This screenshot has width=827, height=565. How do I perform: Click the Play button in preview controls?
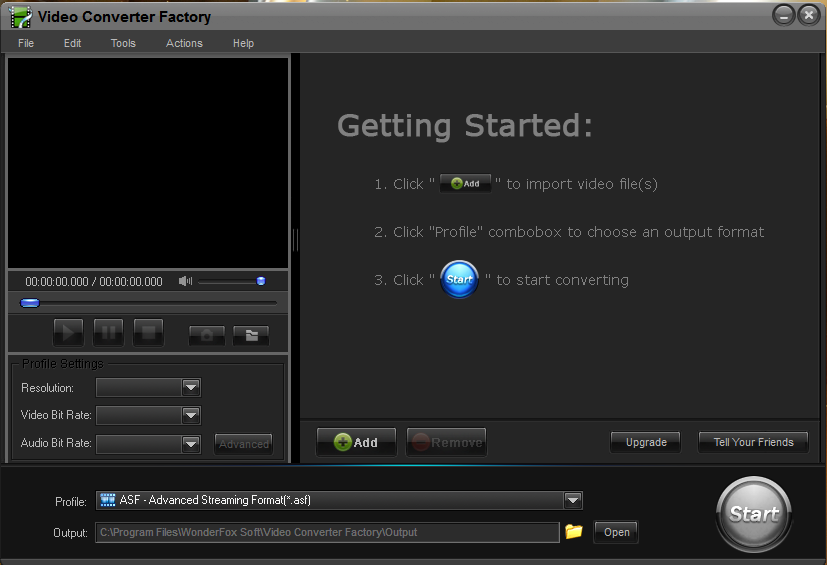[x=69, y=332]
